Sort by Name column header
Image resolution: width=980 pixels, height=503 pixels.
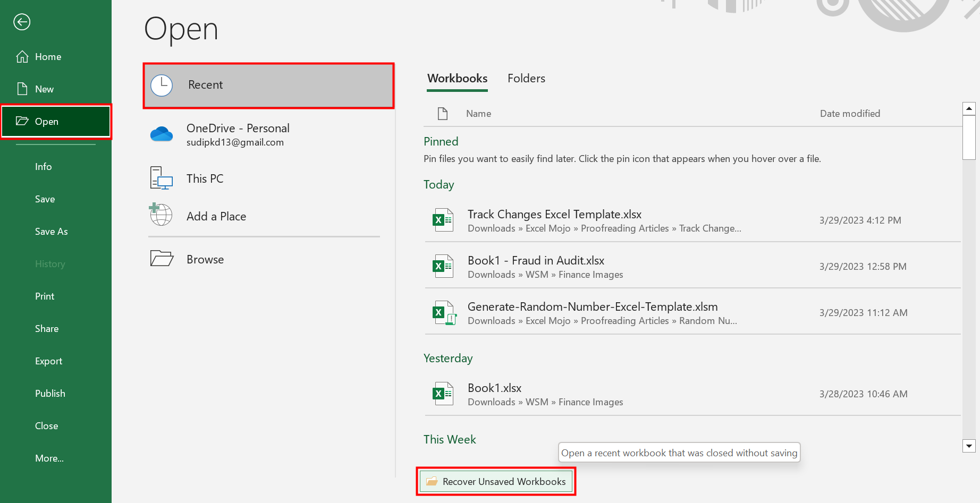(478, 113)
